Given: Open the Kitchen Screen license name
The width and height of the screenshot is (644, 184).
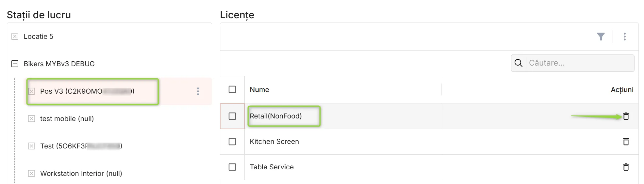Looking at the screenshot, I should [x=274, y=142].
